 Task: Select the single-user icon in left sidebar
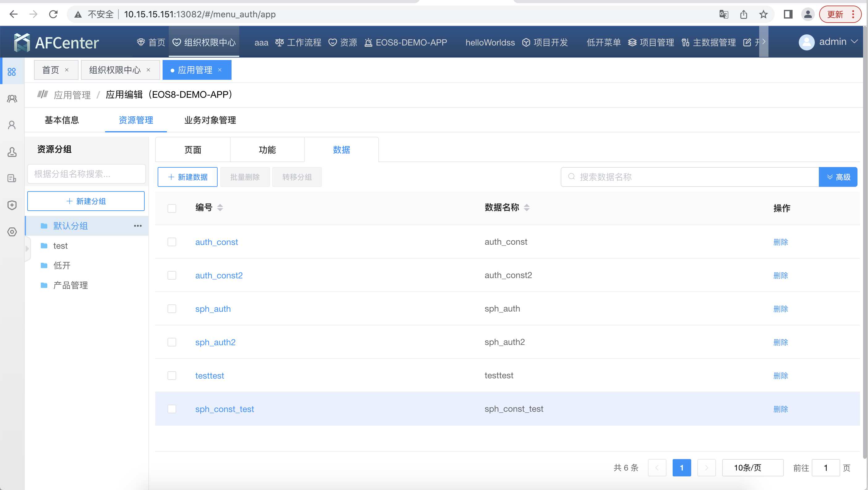tap(12, 125)
